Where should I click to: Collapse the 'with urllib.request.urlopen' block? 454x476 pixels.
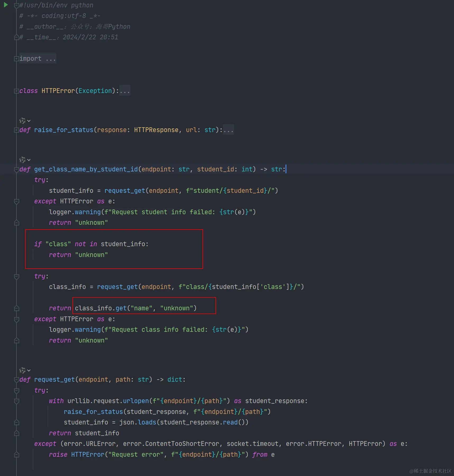[16, 401]
